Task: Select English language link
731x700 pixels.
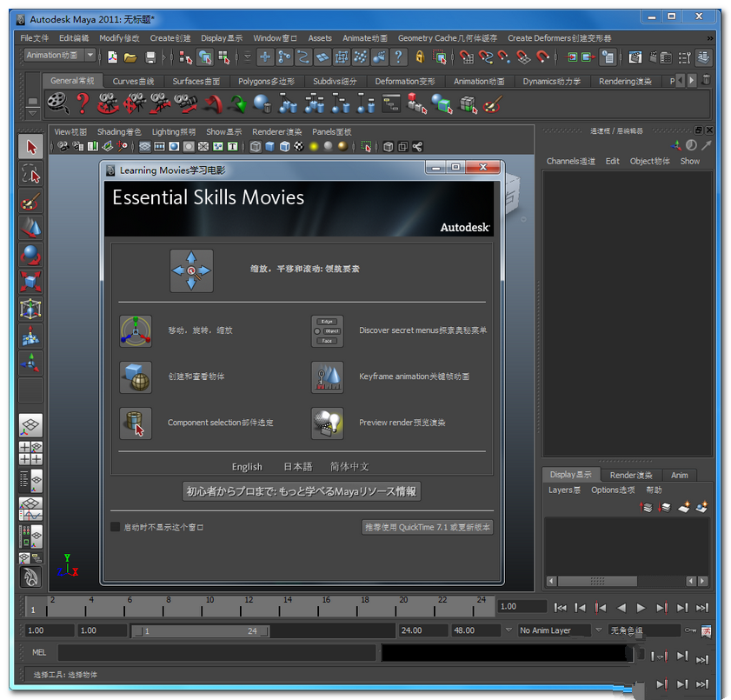Action: (247, 467)
